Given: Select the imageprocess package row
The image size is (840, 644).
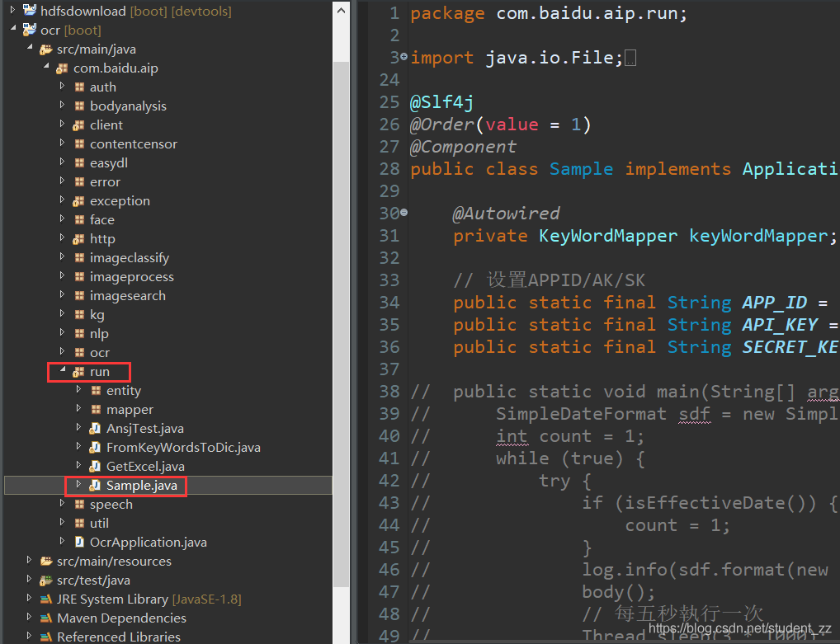Looking at the screenshot, I should point(168,277).
